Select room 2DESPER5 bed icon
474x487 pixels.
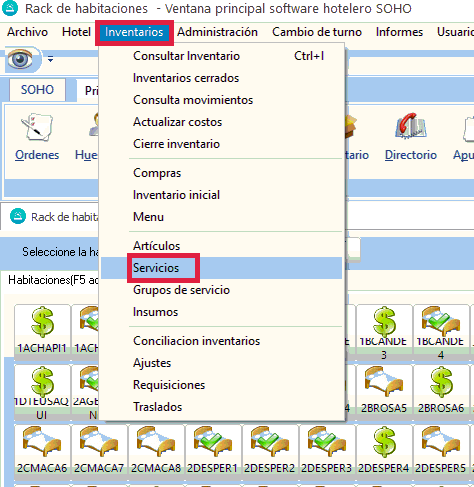(x=441, y=442)
